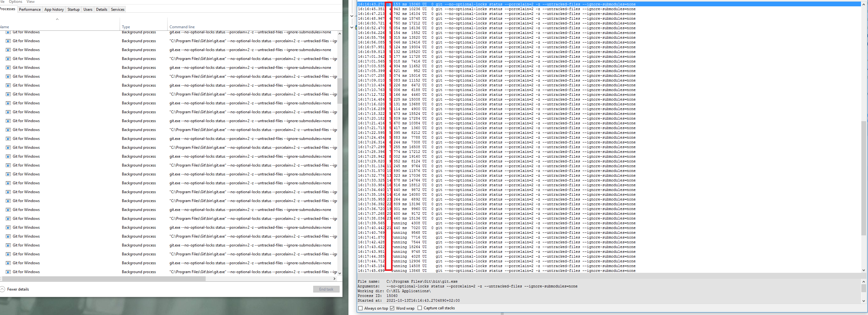Click the sort arrow on the Name column header

pyautogui.click(x=58, y=19)
